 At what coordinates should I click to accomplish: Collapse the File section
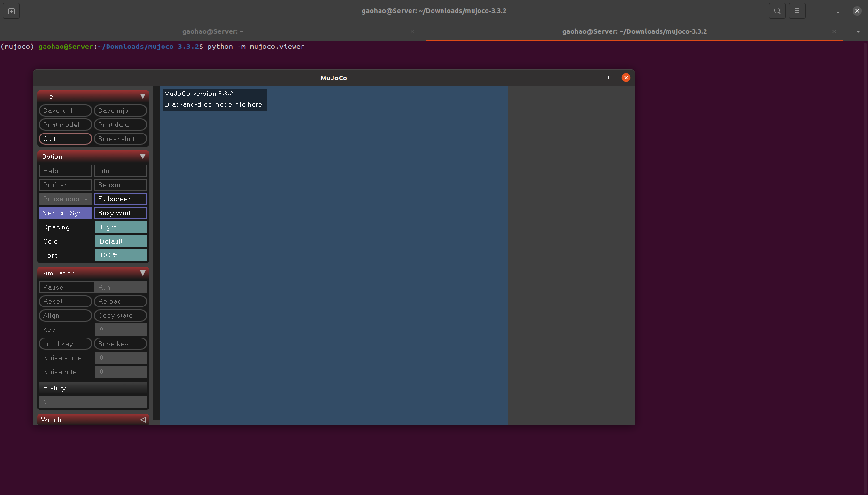pos(143,96)
